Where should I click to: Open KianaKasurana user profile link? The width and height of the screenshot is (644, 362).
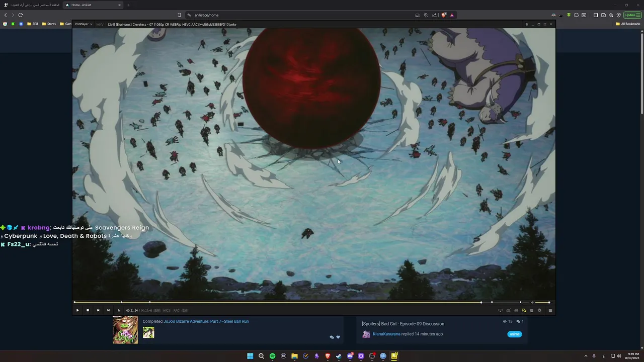[x=386, y=334]
